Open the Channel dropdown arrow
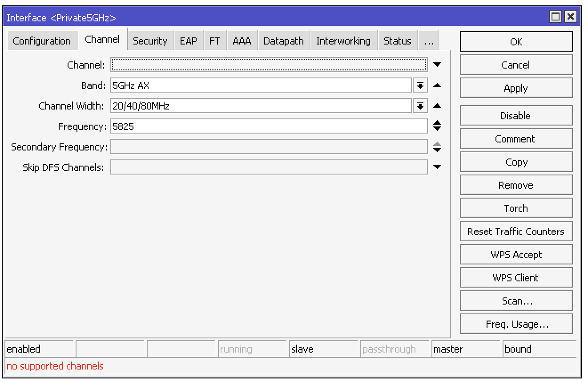 pyautogui.click(x=437, y=65)
